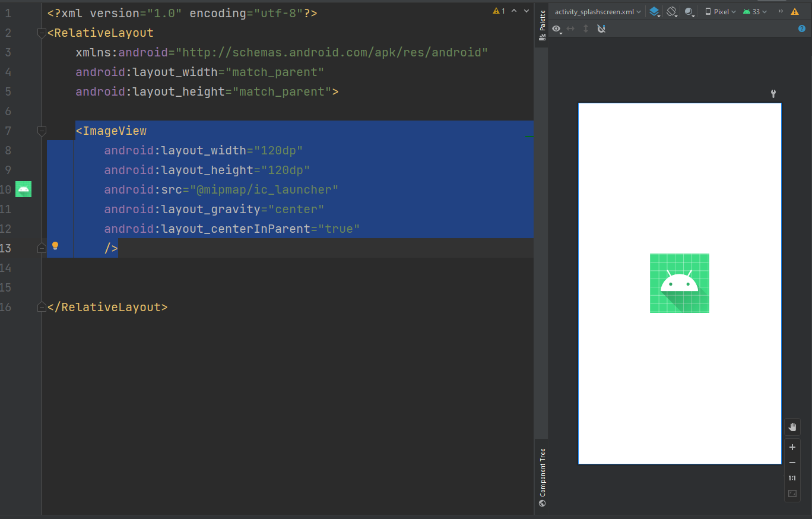Zoom out with the minus button
Screen dimensions: 812x519
click(x=792, y=463)
